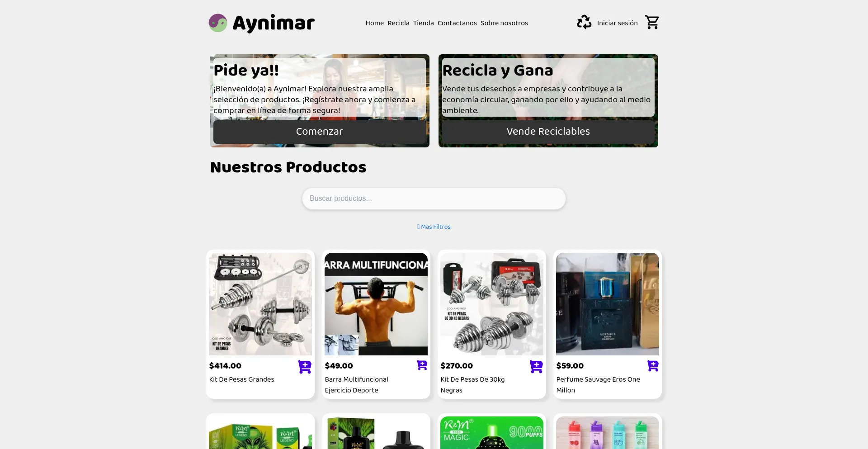Expand the Mas Filtros option
Screen dimensions: 868x449
click(x=434, y=227)
